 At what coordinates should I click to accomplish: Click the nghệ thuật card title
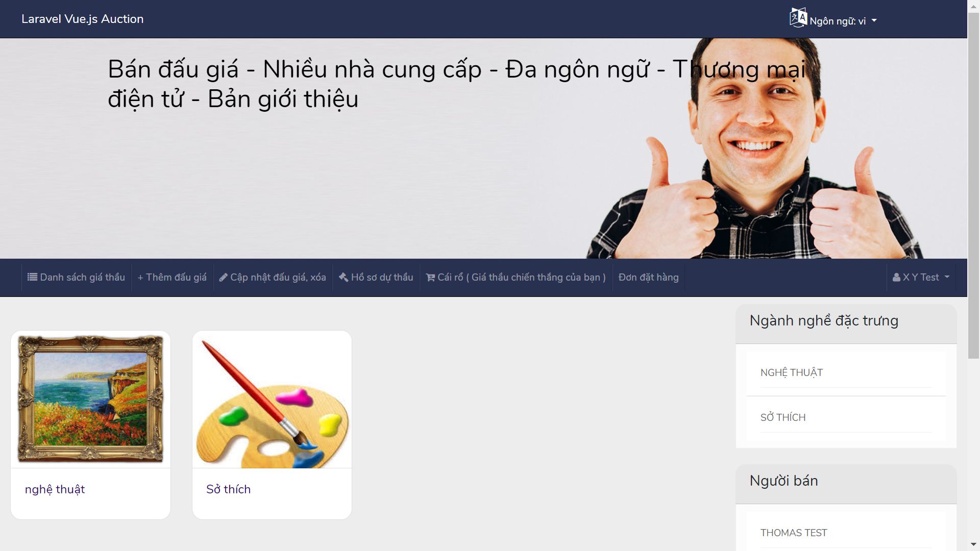click(x=55, y=489)
